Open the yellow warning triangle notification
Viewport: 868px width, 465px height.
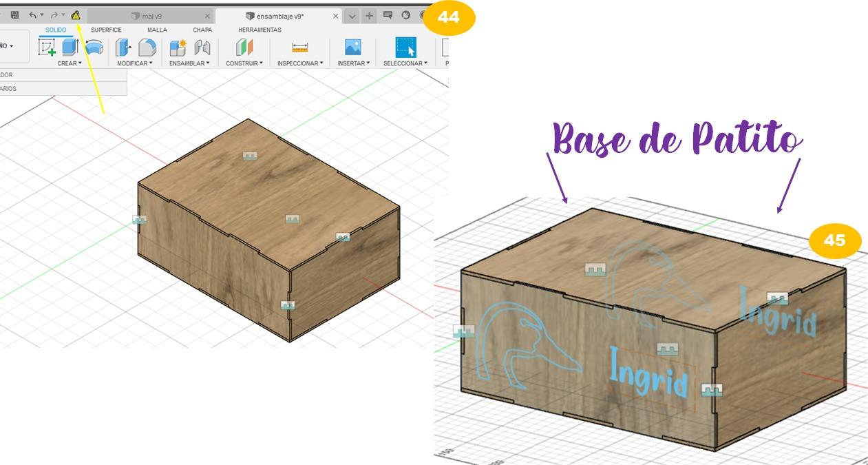pyautogui.click(x=76, y=15)
